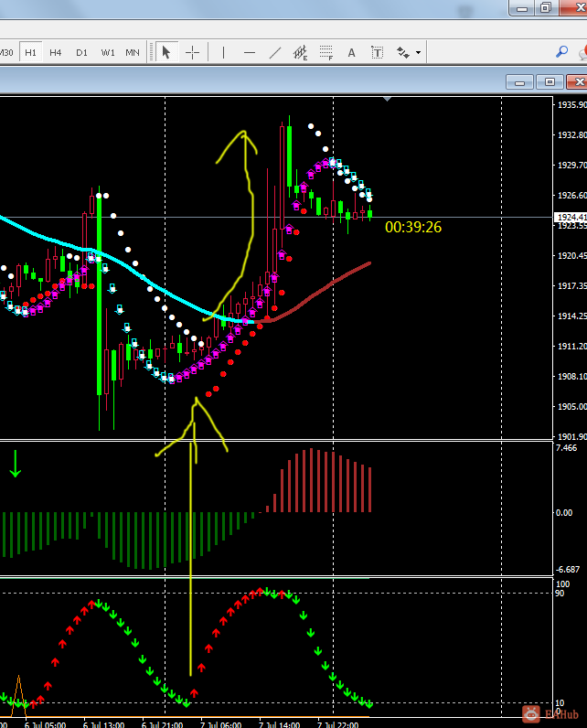Screen dimensions: 587x728
Task: Click the chart shift triangle marker
Action: 388,99
